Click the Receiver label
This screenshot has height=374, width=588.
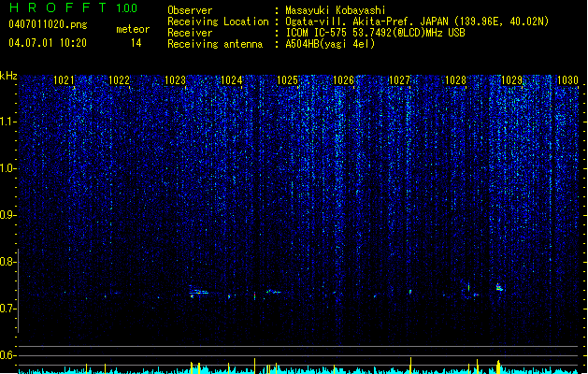[x=190, y=33]
